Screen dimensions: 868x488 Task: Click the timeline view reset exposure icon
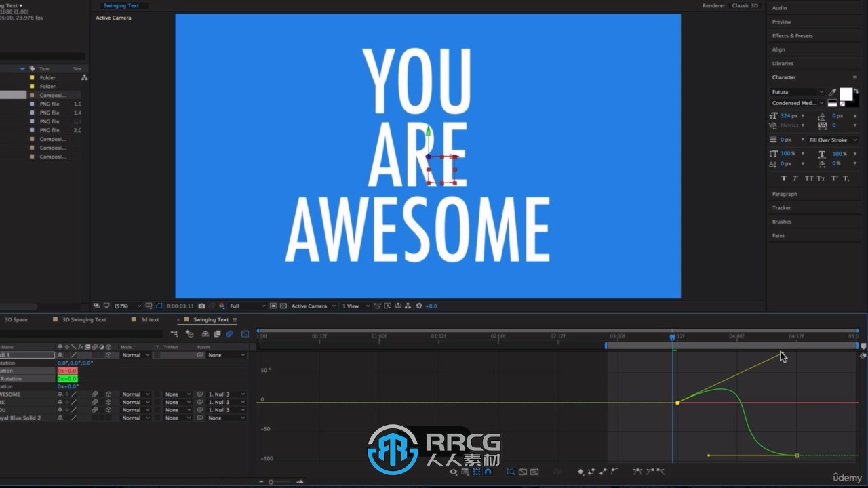[x=419, y=306]
